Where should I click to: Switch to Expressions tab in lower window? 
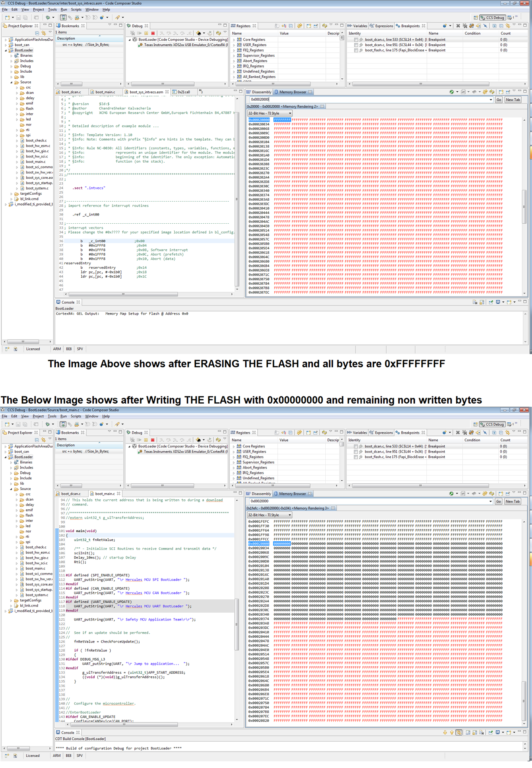pyautogui.click(x=381, y=433)
